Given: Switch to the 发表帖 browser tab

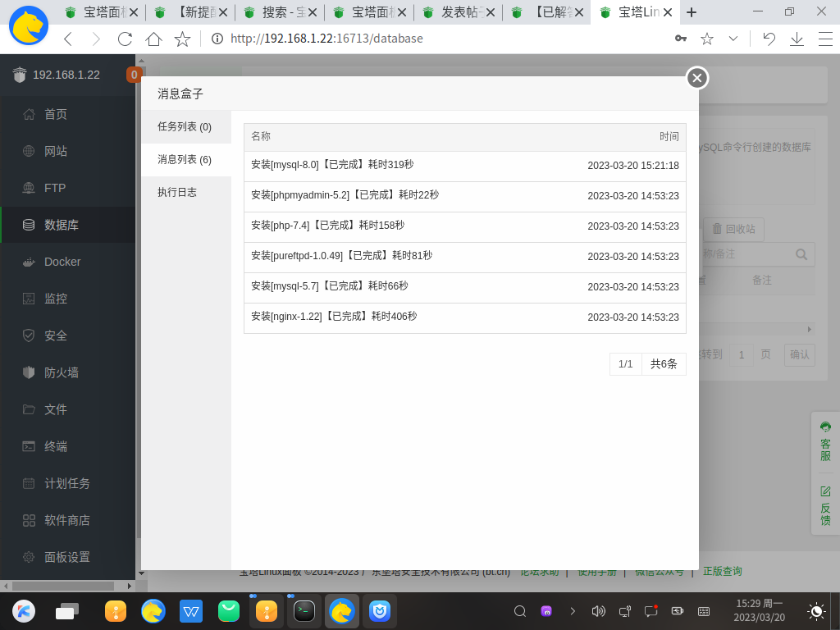Looking at the screenshot, I should tap(458, 12).
